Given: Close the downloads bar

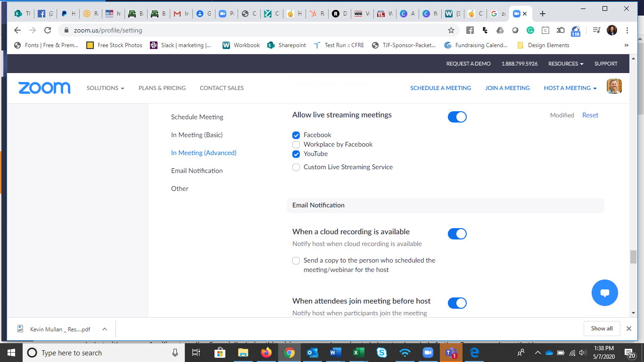Looking at the screenshot, I should [x=628, y=329].
